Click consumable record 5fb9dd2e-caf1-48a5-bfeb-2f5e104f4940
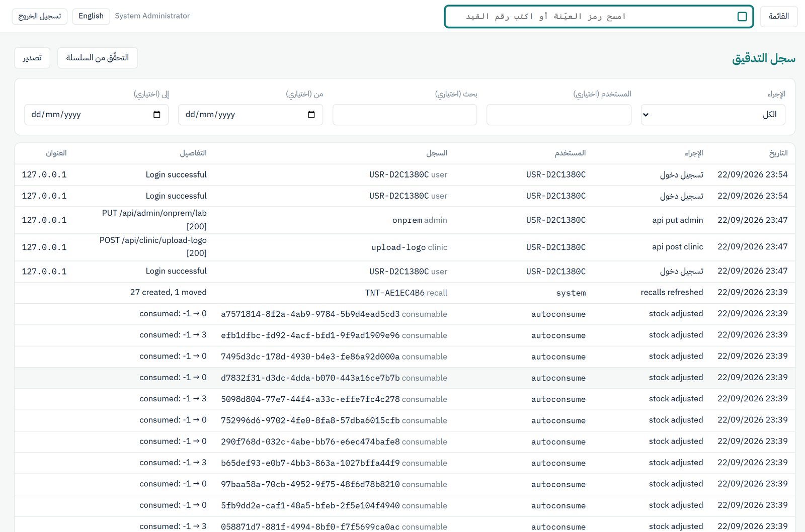805x532 pixels. pos(334,505)
